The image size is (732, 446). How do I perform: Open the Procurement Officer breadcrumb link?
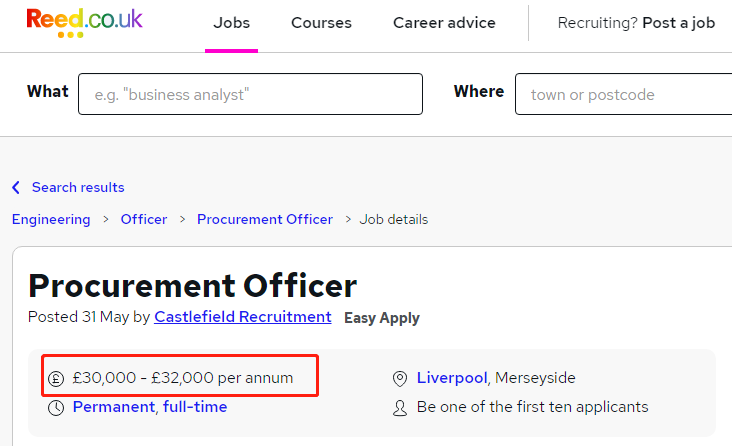(265, 219)
